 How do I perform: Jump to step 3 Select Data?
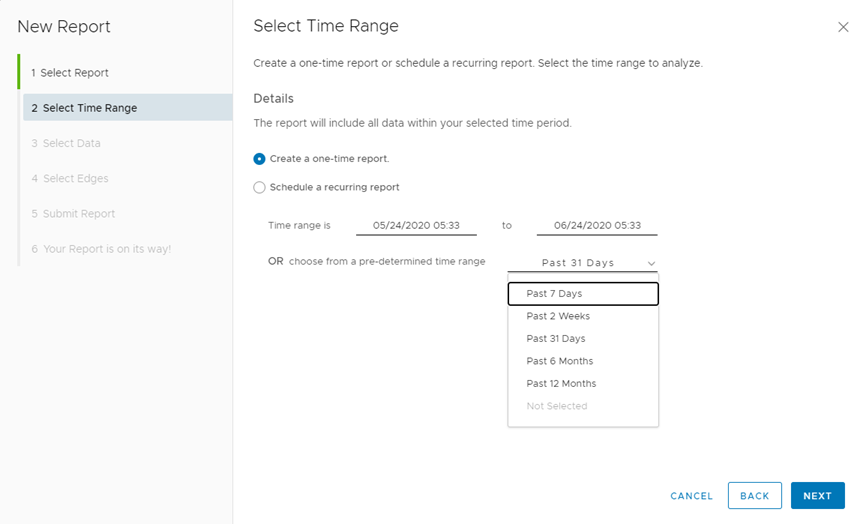[66, 143]
